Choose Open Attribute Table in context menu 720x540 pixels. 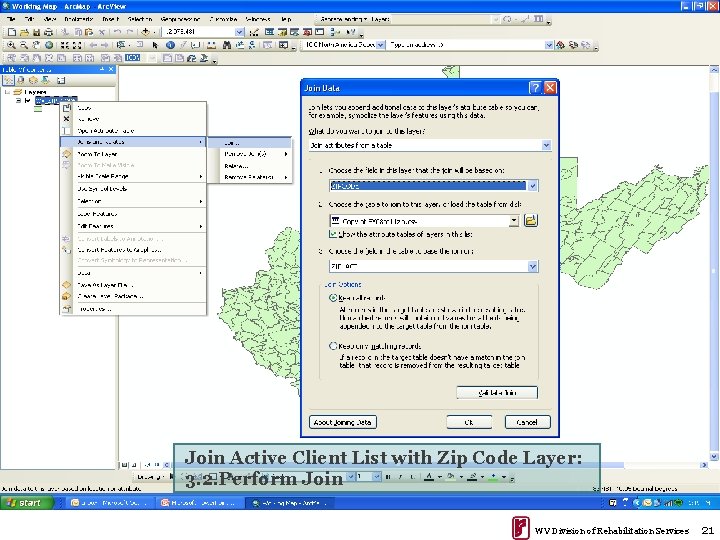tap(133, 130)
